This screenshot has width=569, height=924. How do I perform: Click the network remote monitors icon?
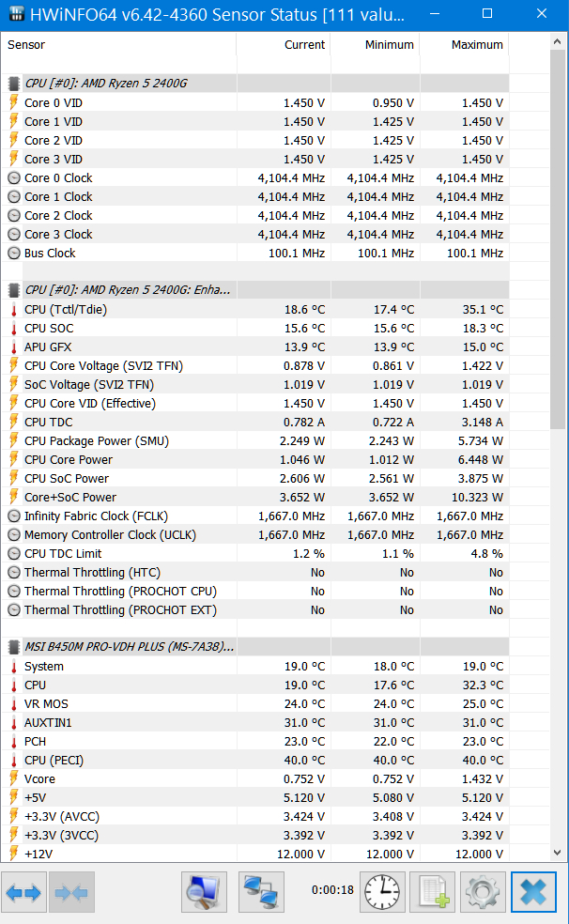[262, 893]
